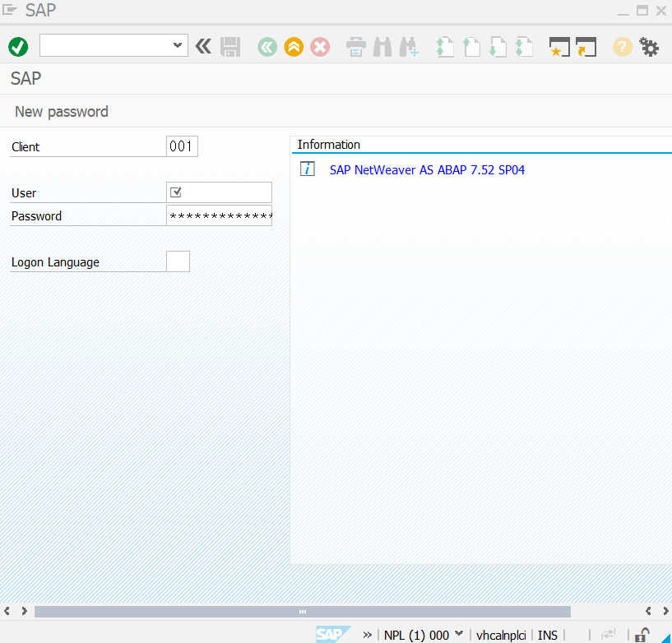The image size is (672, 643).
Task: Click the transaction command field
Action: pyautogui.click(x=114, y=45)
